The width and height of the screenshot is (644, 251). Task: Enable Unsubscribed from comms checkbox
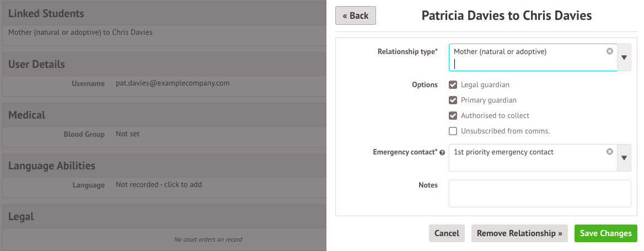point(453,131)
